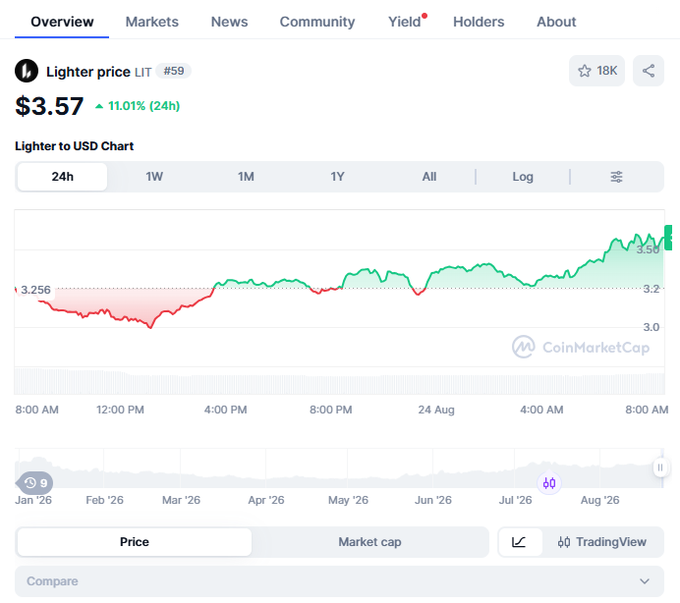Select the 1Y time range
680x603 pixels.
(x=337, y=177)
